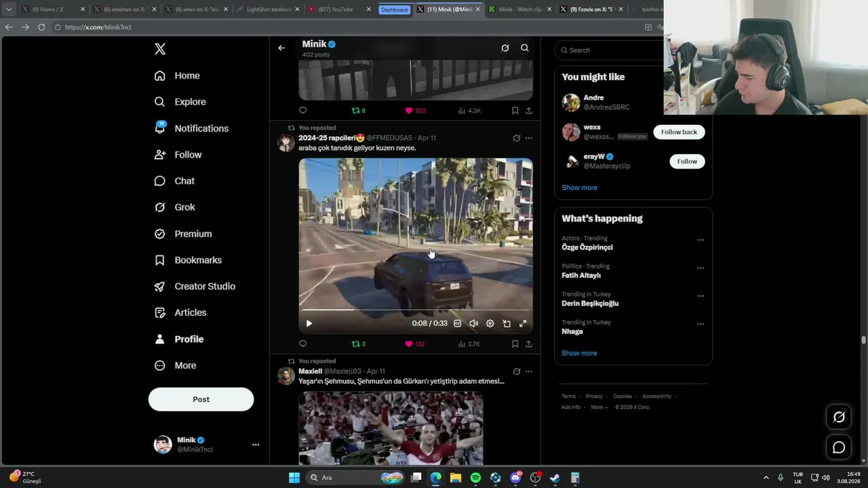Switch to the YouTube browser tab

coord(340,9)
